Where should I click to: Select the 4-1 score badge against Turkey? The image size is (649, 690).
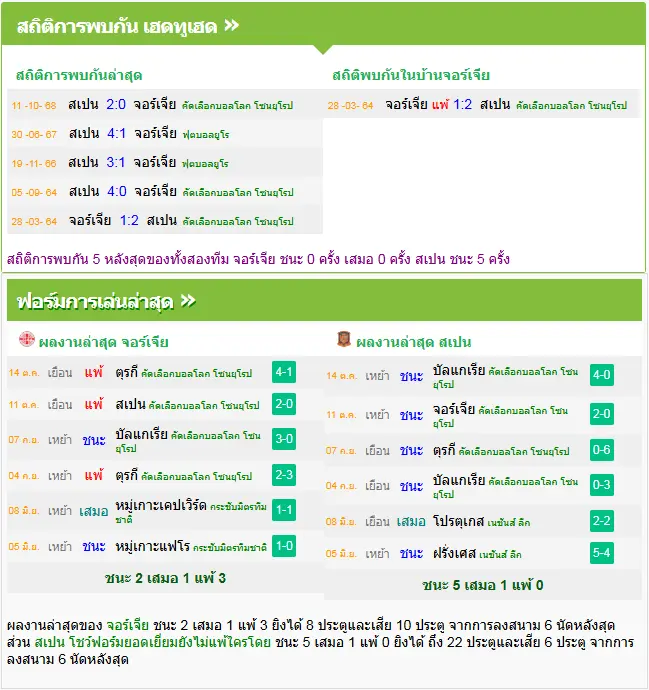tap(284, 372)
